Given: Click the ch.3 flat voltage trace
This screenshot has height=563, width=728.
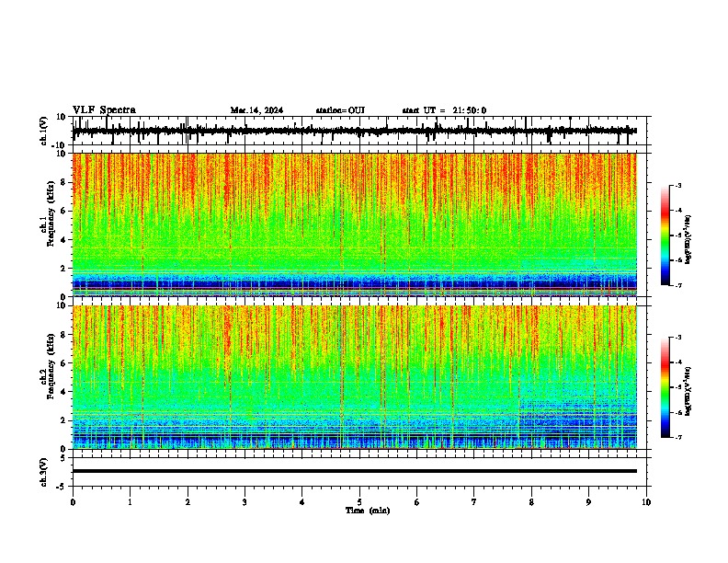Looking at the screenshot, I should (355, 471).
